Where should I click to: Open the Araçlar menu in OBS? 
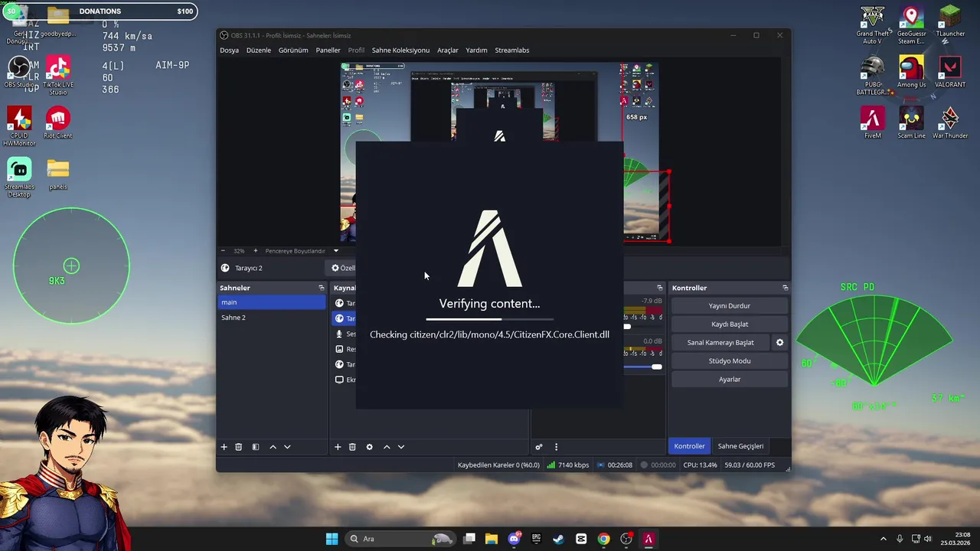447,51
